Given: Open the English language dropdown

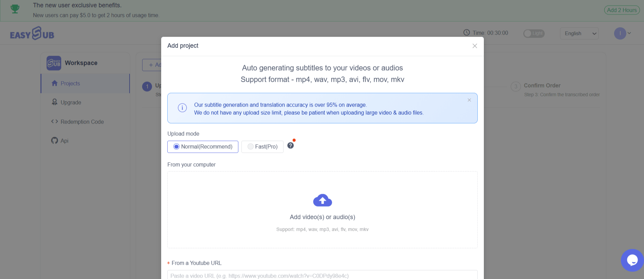Looking at the screenshot, I should 579,33.
